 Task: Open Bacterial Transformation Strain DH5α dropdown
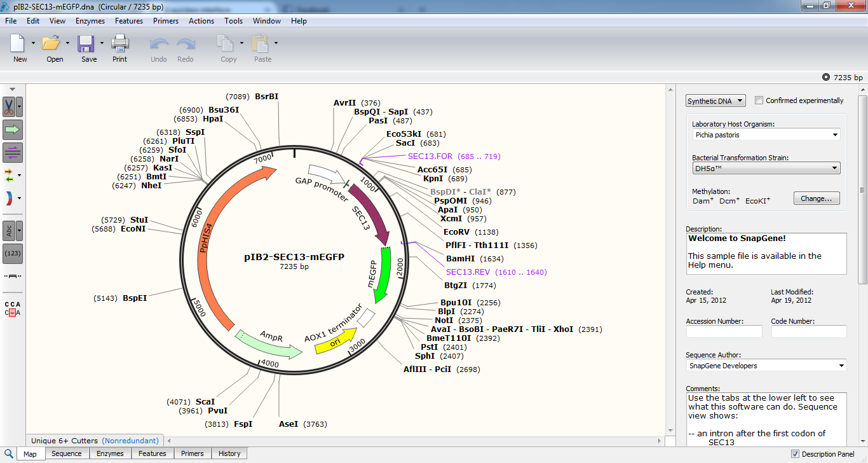(766, 169)
